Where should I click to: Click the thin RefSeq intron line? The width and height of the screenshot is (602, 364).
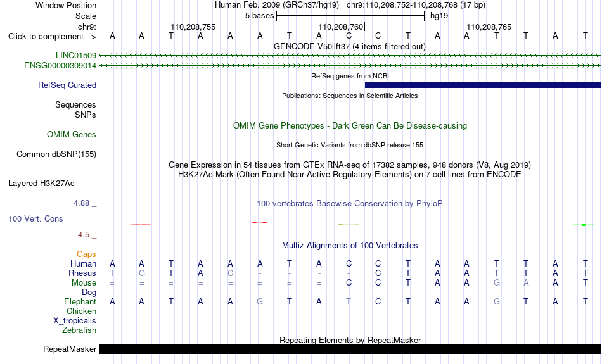[x=232, y=85]
